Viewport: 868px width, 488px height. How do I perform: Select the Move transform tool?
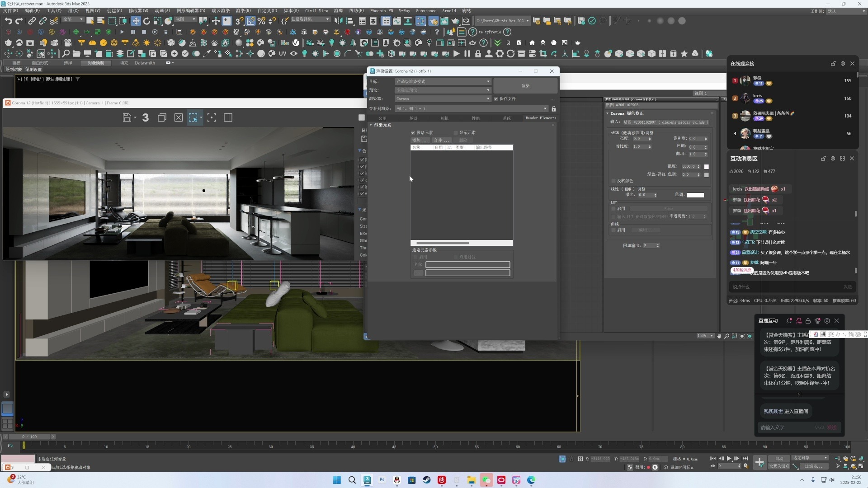(x=136, y=21)
